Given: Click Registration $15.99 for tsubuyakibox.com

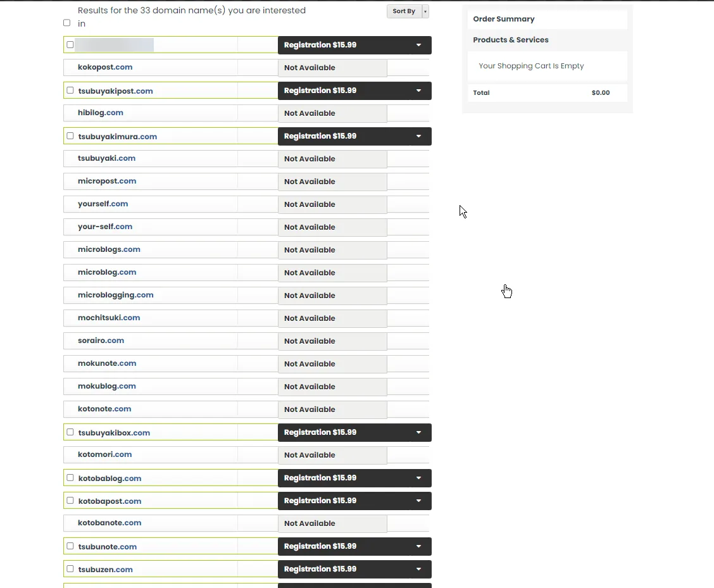Looking at the screenshot, I should tap(320, 432).
